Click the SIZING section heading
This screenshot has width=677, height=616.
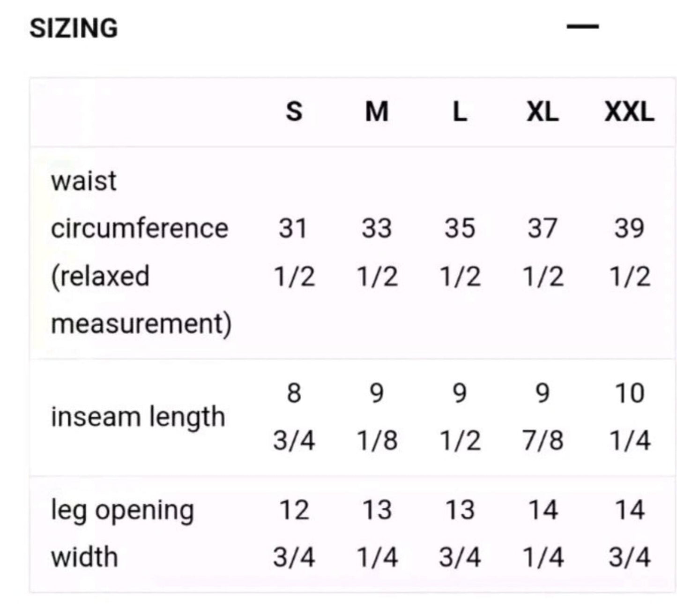[x=74, y=28]
